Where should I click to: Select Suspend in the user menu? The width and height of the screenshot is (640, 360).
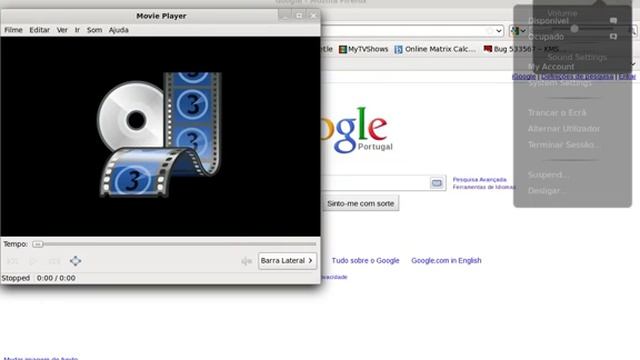[548, 175]
